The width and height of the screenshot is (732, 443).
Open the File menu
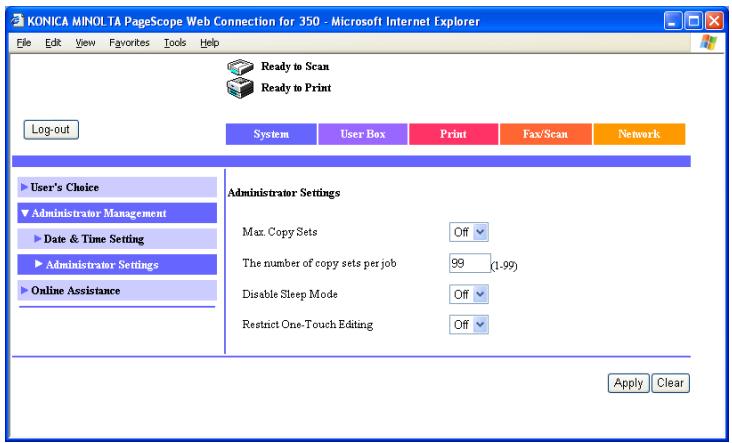pyautogui.click(x=24, y=43)
